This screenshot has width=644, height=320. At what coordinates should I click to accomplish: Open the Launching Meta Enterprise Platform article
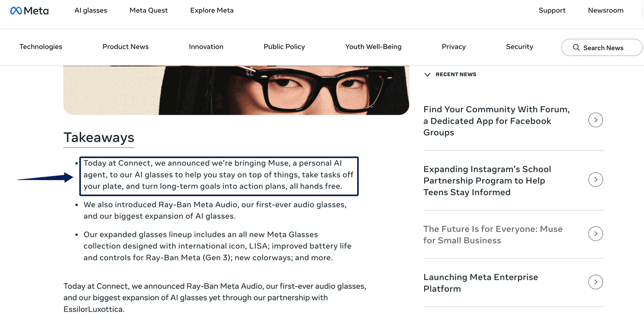(x=481, y=283)
